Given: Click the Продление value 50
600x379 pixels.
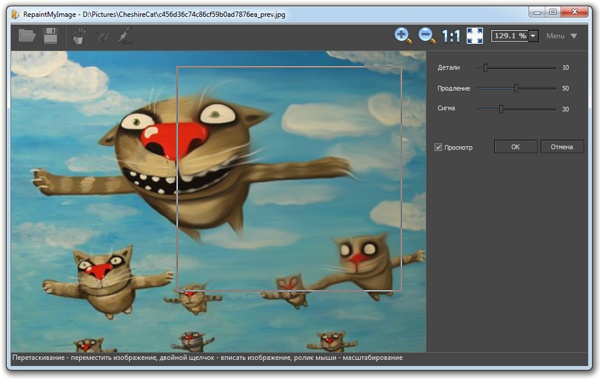Looking at the screenshot, I should click(x=566, y=88).
